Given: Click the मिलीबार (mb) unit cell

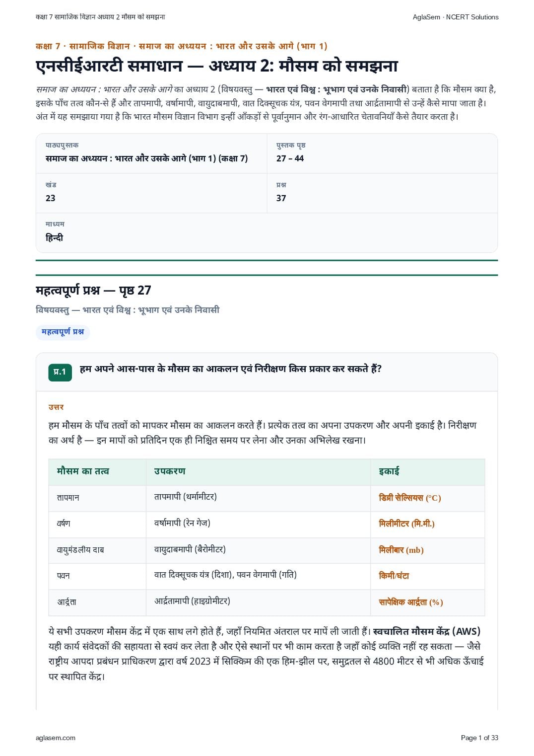Looking at the screenshot, I should 428,550.
